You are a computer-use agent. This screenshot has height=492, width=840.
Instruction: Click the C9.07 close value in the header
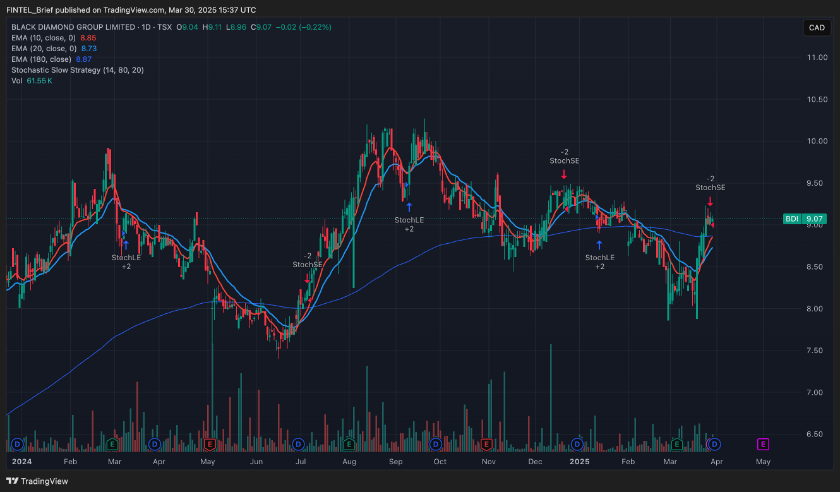pos(261,27)
